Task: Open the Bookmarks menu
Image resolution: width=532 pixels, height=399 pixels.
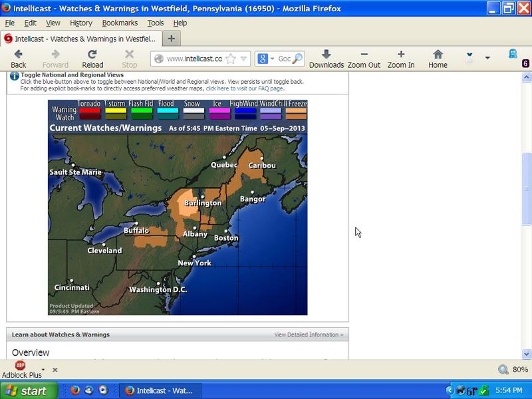Action: pos(120,23)
